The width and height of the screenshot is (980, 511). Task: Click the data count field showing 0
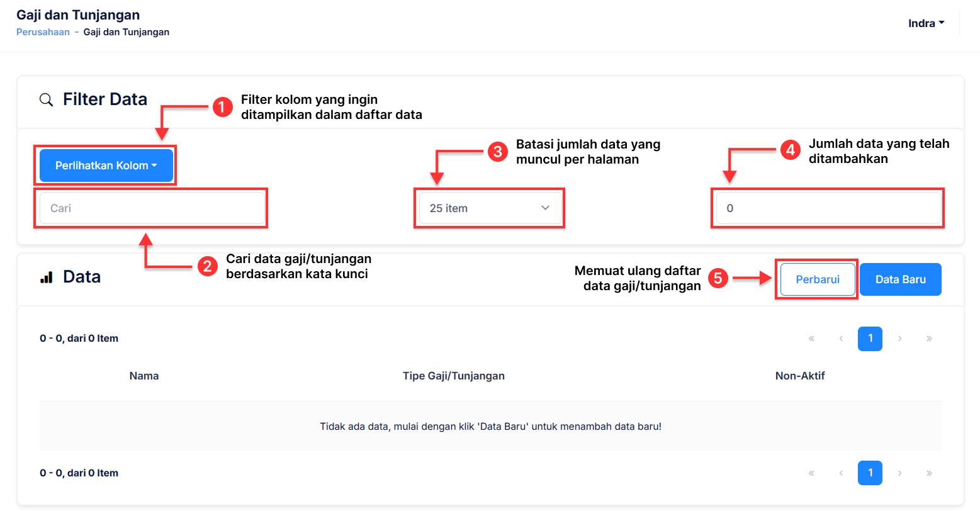pyautogui.click(x=827, y=208)
